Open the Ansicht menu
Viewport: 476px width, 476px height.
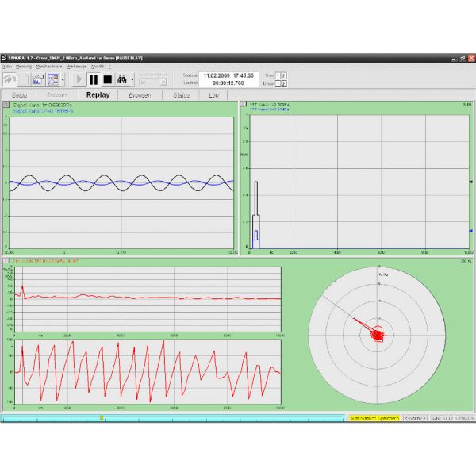98,67
